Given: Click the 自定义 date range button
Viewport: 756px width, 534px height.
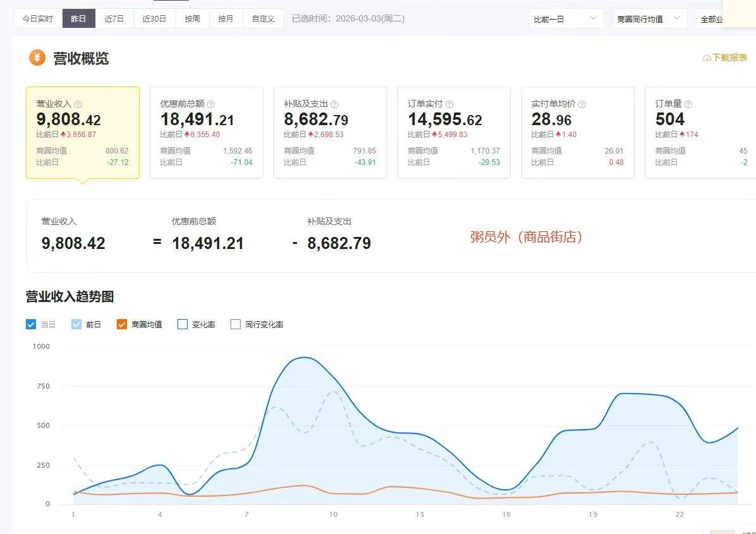Looking at the screenshot, I should click(x=263, y=19).
